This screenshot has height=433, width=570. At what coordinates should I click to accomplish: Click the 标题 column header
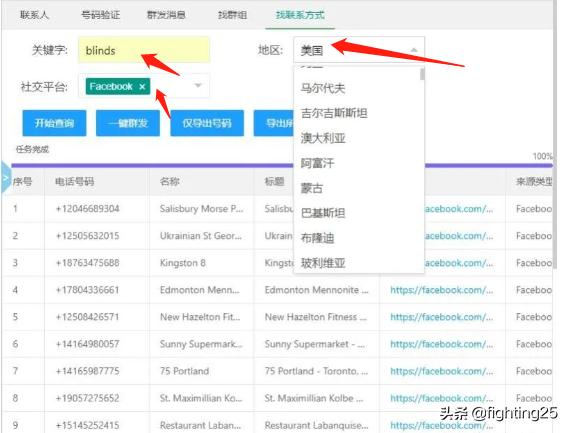[274, 181]
